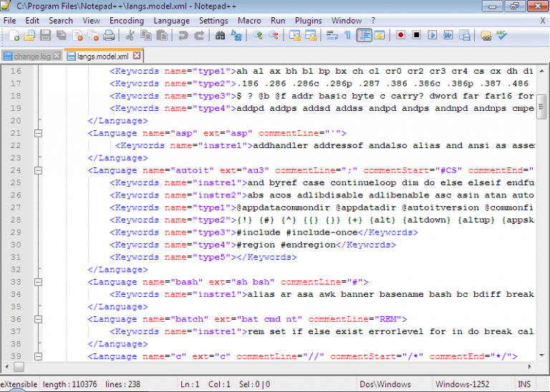This screenshot has height=392, width=550.
Task: Collapse the c Language fold on line 39
Action: 38,356
